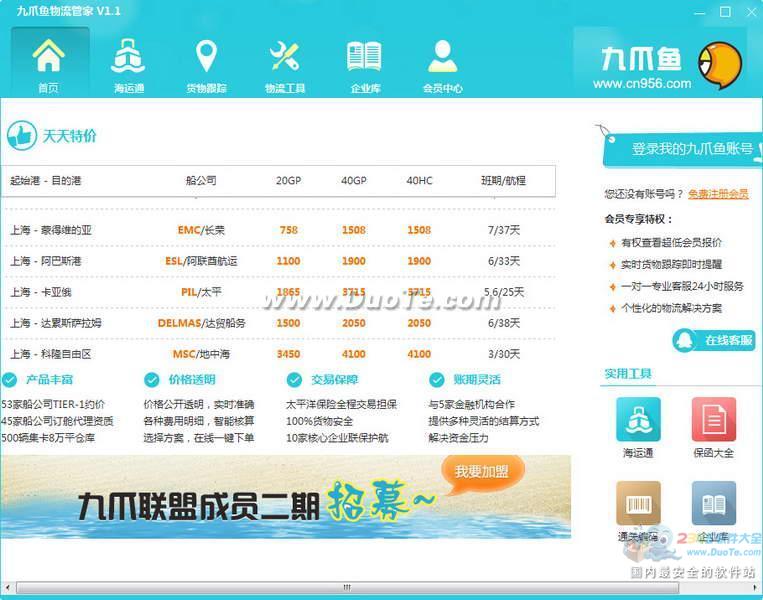Click the horizontal scrollbar thumb
This screenshot has width=763, height=600.
coord(347,587)
